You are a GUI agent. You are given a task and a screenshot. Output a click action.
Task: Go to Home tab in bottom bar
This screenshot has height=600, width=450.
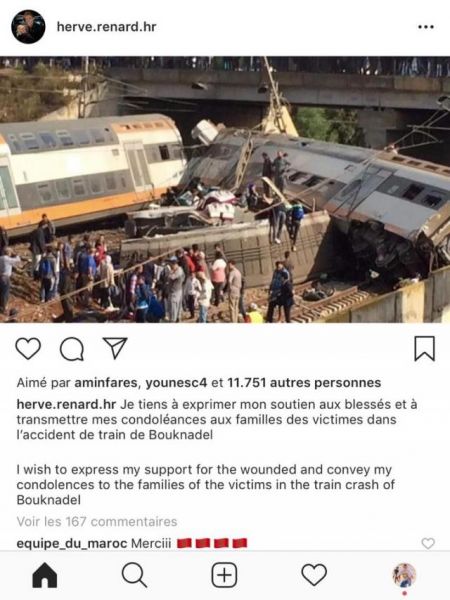pyautogui.click(x=45, y=575)
